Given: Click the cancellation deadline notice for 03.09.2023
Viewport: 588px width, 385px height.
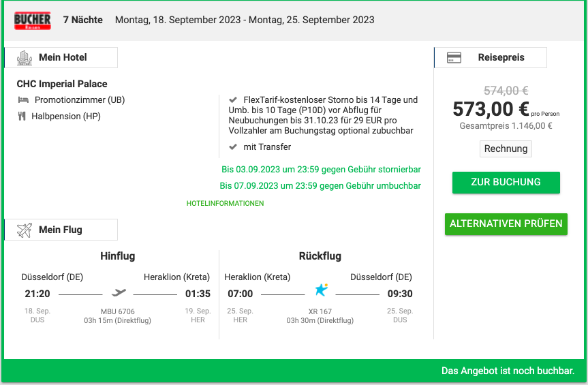Looking at the screenshot, I should (321, 169).
